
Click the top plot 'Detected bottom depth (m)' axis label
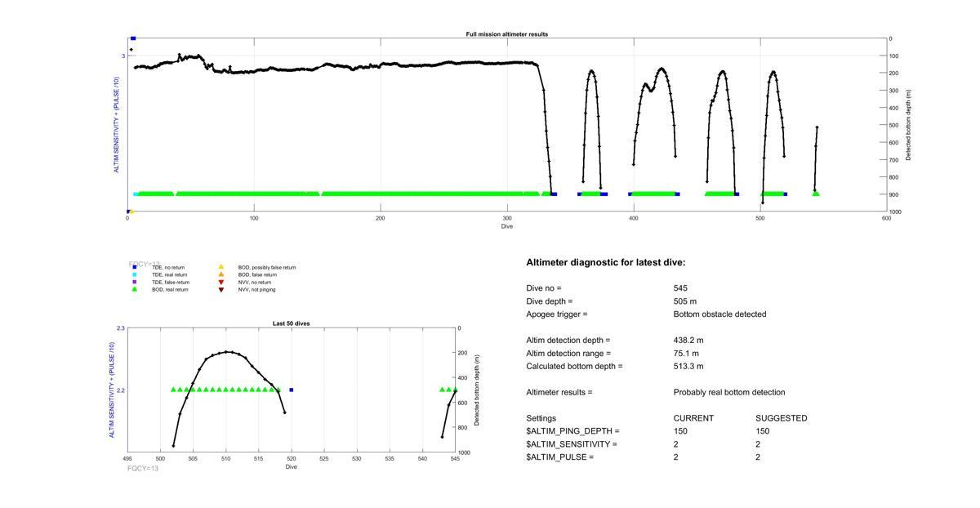coord(909,125)
